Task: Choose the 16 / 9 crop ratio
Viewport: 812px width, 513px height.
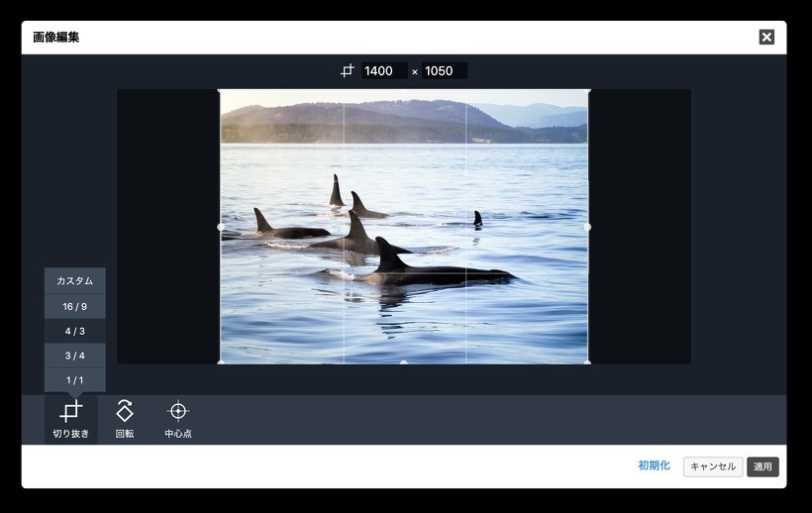Action: [x=74, y=306]
